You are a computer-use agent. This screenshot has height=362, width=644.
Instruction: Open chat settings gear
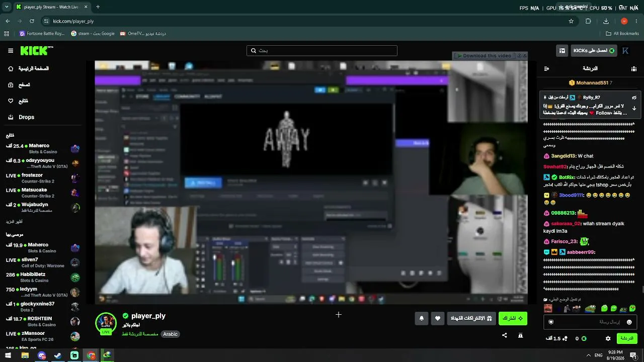coord(608,338)
